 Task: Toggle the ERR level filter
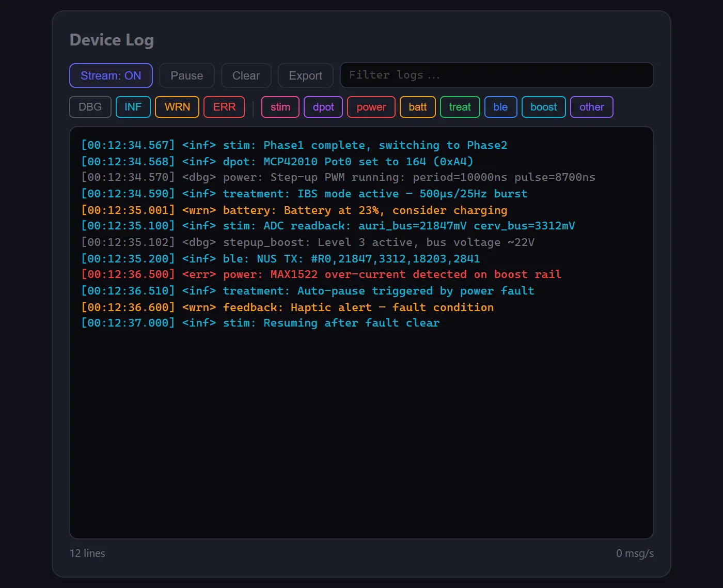coord(224,107)
